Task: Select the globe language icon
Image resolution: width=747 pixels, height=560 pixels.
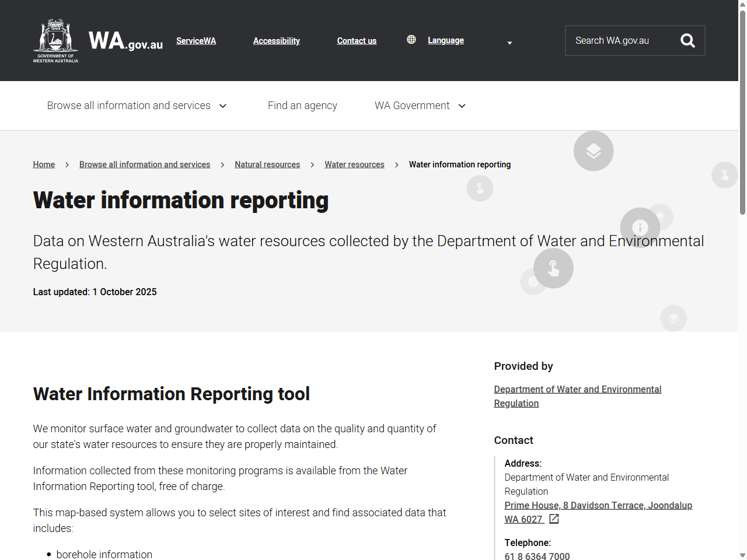Action: point(411,39)
